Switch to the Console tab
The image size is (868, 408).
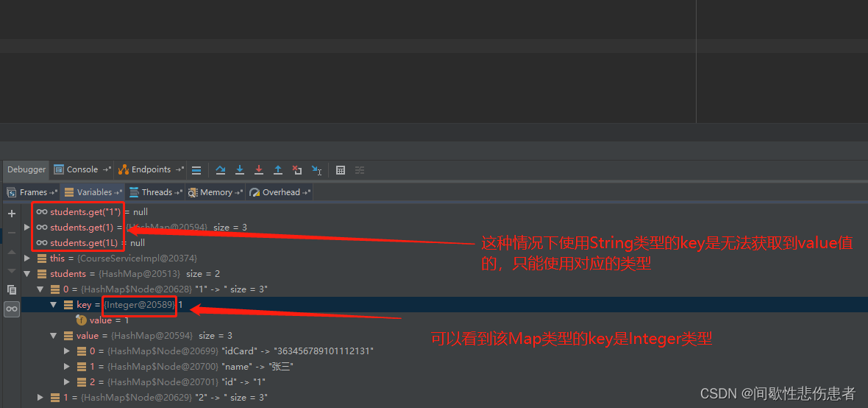pyautogui.click(x=82, y=170)
